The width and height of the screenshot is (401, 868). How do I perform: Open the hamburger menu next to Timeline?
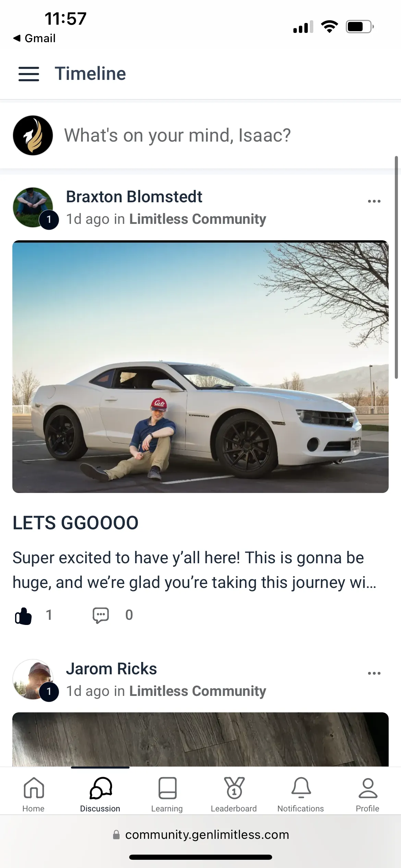point(29,74)
